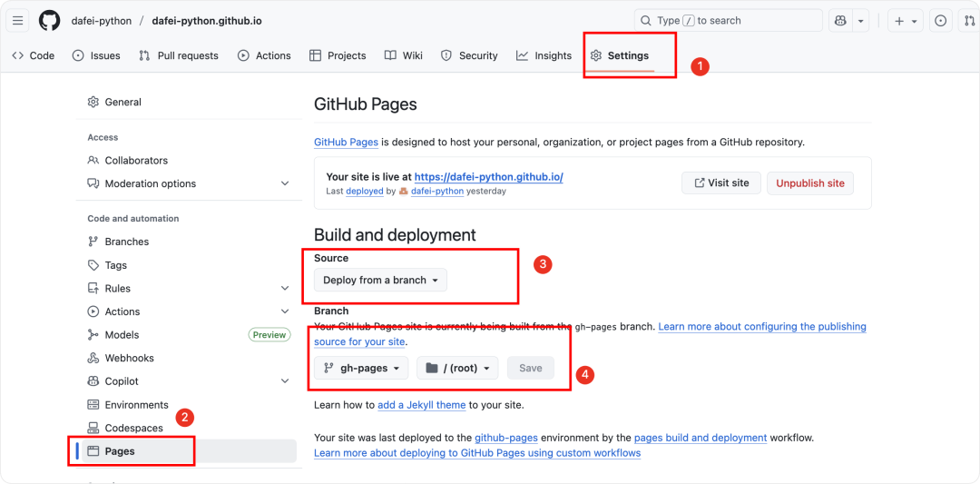Click the Unpublish site button
The width and height of the screenshot is (980, 484).
810,183
